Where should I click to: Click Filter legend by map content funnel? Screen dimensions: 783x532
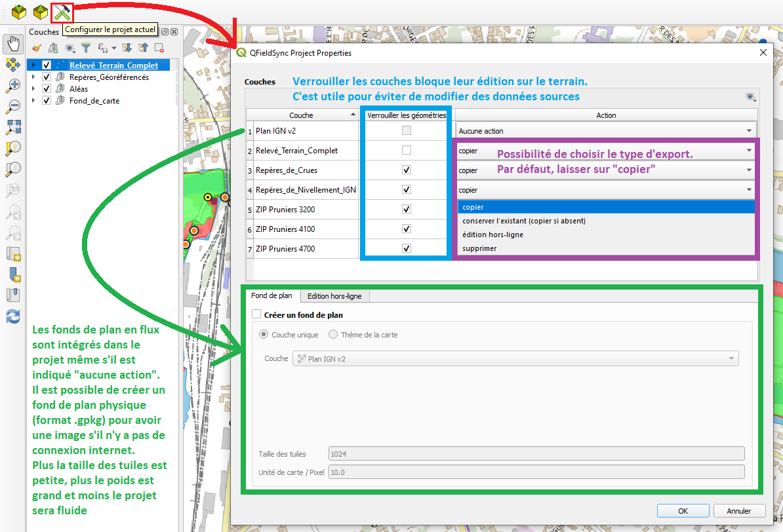pos(86,48)
